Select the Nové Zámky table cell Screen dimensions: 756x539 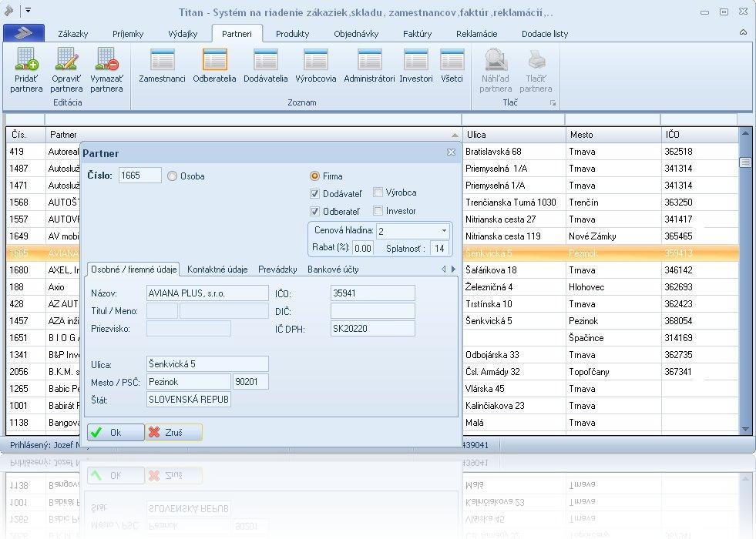coord(613,236)
